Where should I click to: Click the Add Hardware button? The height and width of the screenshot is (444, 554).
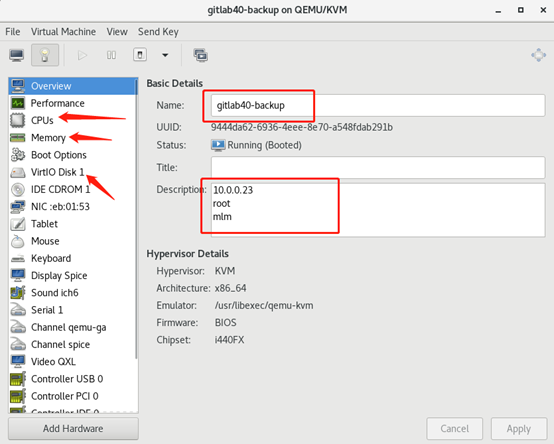pyautogui.click(x=73, y=428)
